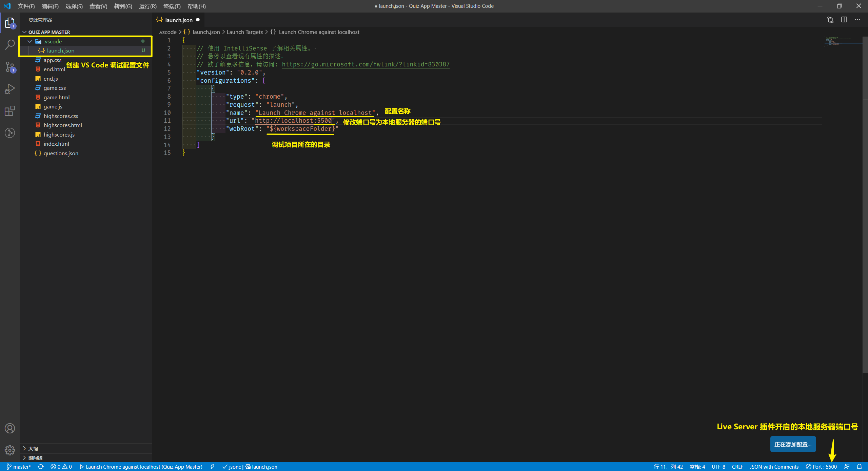868x471 pixels.
Task: Click the .vscode breadcrumb
Action: [167, 32]
